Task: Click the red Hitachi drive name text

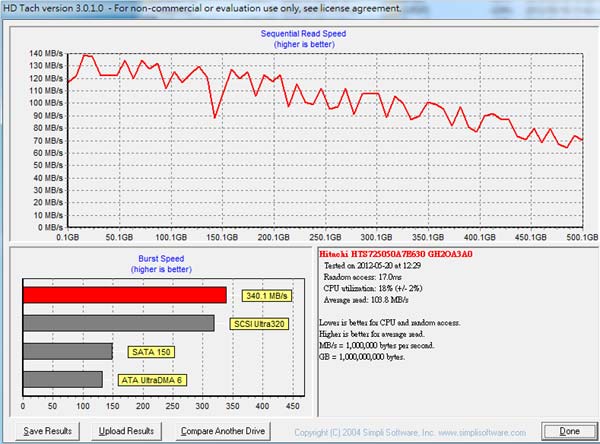Action: point(395,255)
